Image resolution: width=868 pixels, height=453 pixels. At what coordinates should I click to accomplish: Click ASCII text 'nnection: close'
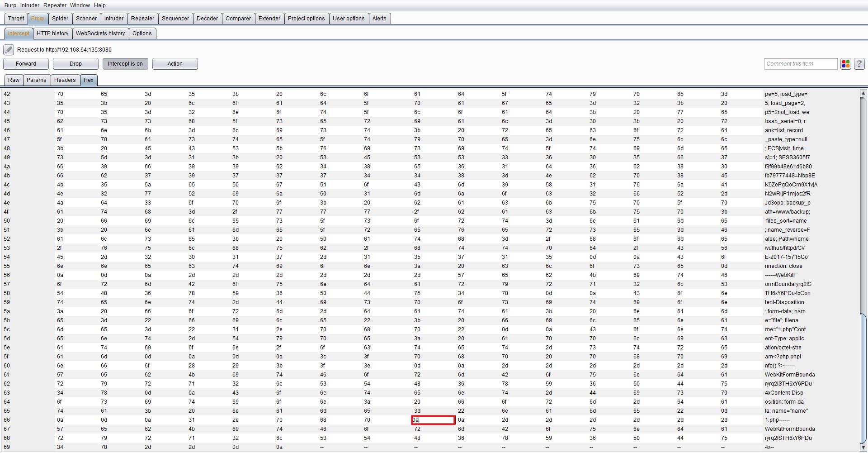783,266
